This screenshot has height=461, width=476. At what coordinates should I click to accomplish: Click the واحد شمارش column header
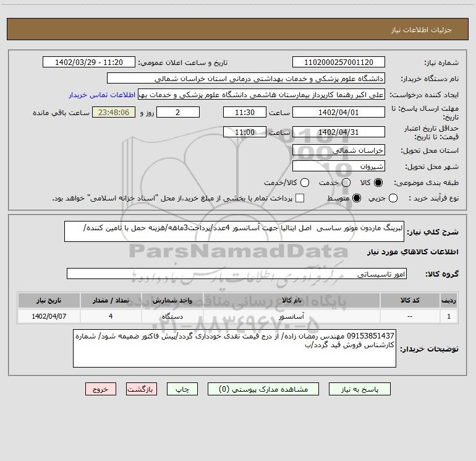tap(172, 300)
